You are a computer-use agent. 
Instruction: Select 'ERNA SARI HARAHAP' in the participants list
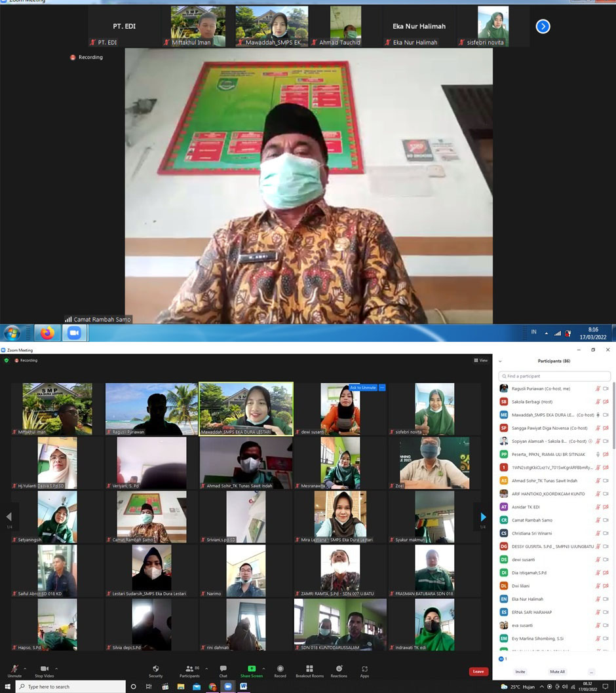pyautogui.click(x=532, y=612)
